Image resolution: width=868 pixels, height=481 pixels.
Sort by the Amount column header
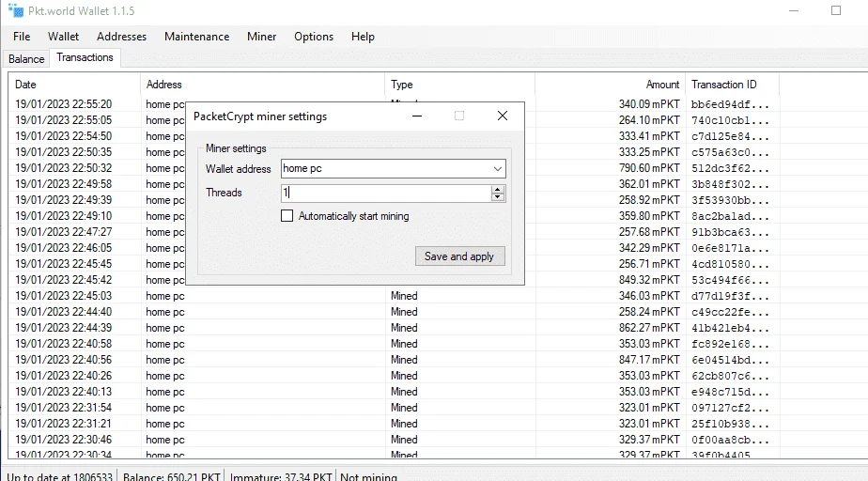(610, 85)
